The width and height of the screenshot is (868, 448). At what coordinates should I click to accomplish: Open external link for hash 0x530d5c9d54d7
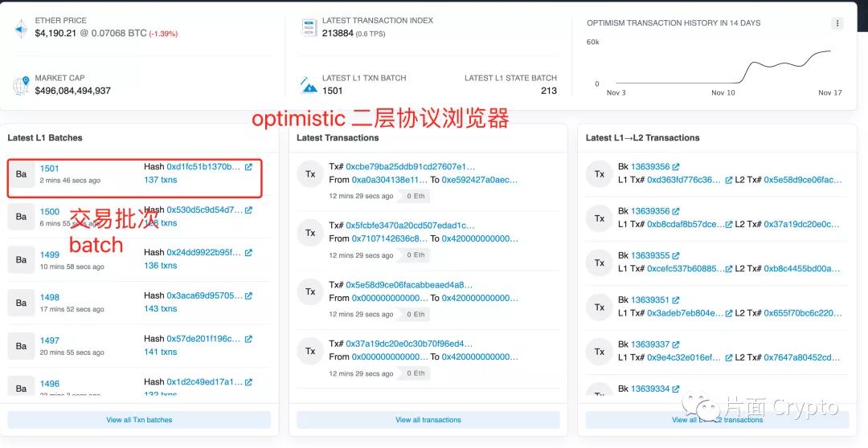tap(248, 210)
